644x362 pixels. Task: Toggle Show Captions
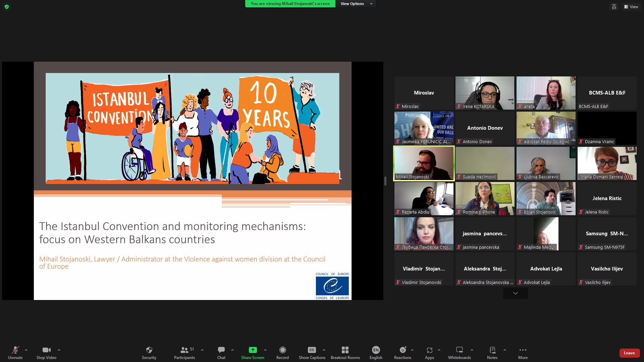click(x=312, y=353)
